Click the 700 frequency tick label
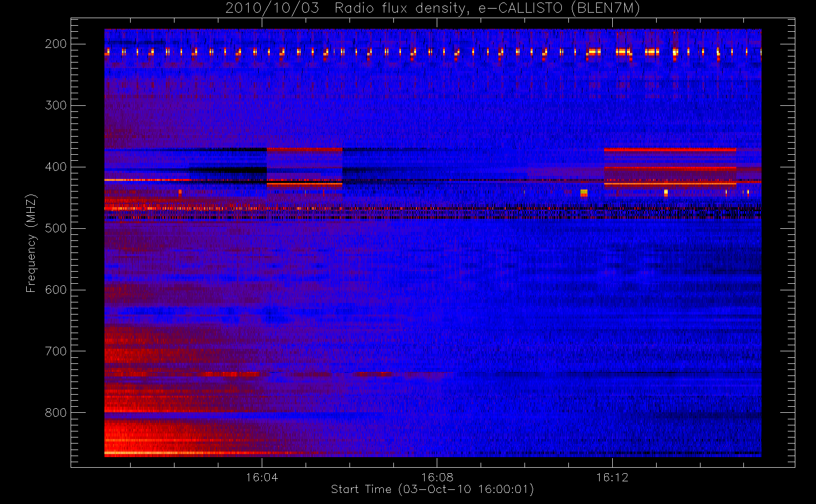Screen dimensions: 816x504 pos(56,351)
